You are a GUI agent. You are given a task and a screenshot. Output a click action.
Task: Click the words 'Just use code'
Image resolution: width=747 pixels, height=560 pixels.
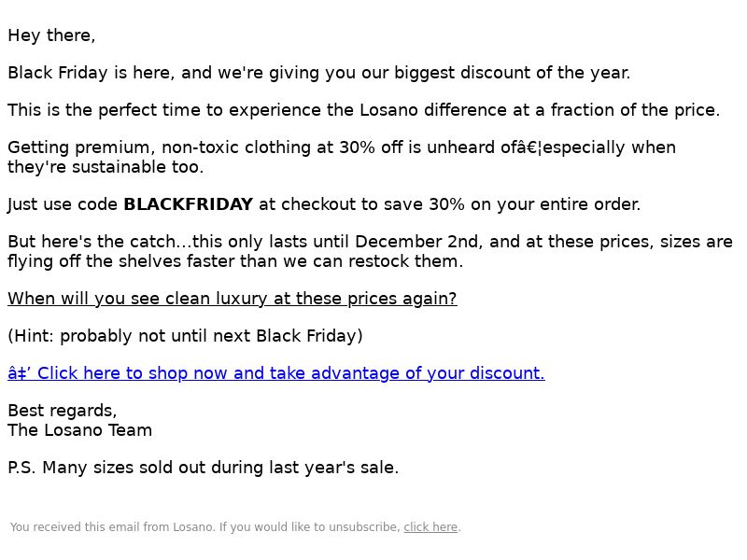(63, 204)
